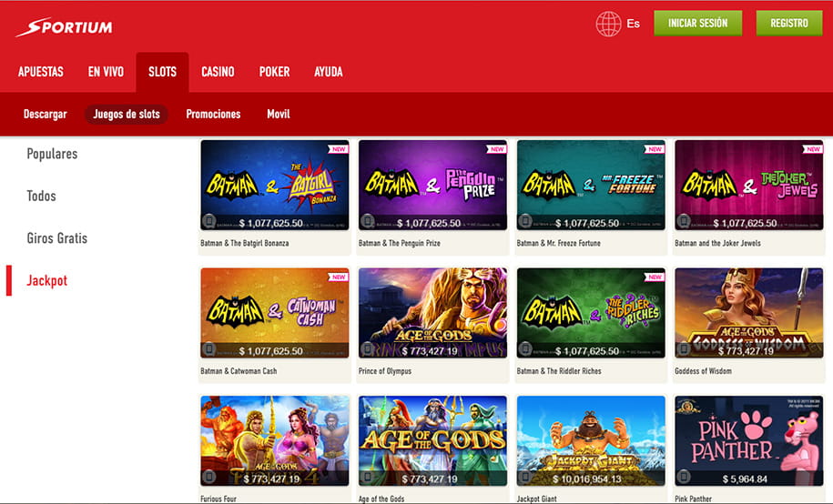Open the Age of the Gods thumbnail
Screen dimensions: 833x504
tap(433, 441)
